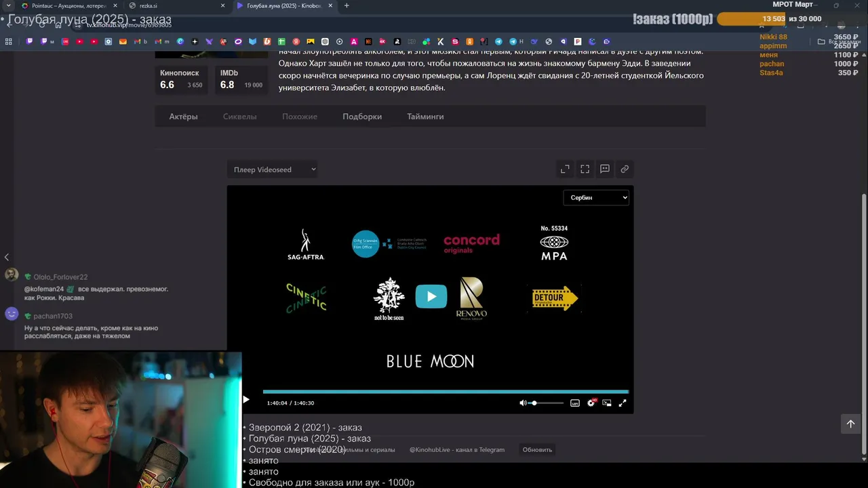Click the Ololo_Forlover22 chat username
Image resolution: width=868 pixels, height=488 pixels.
point(60,277)
